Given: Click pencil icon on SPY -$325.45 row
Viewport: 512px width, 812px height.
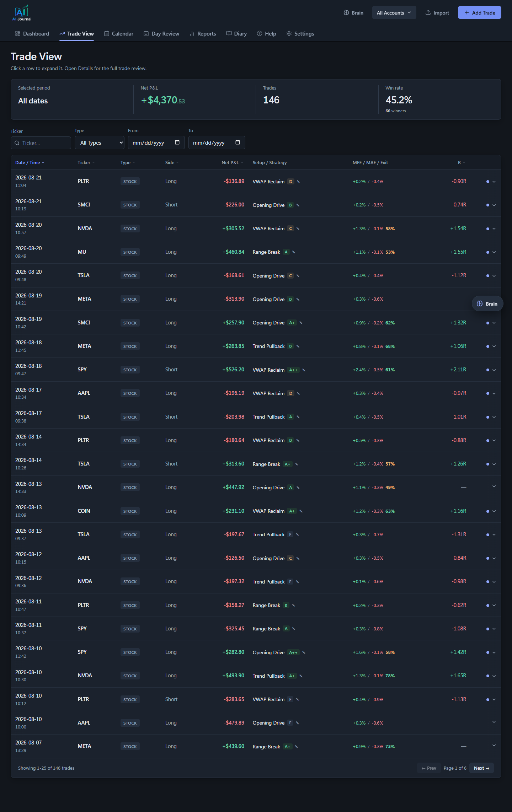Looking at the screenshot, I should coord(293,629).
